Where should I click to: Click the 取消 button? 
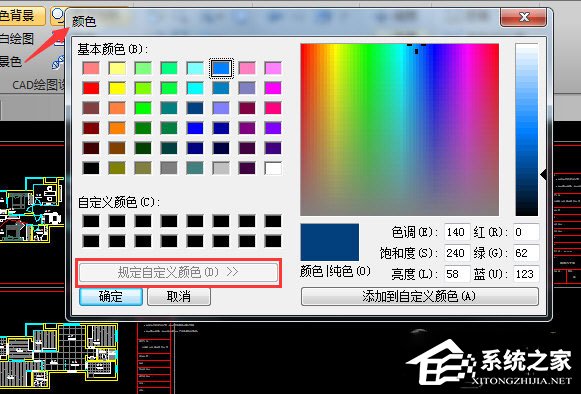click(179, 297)
